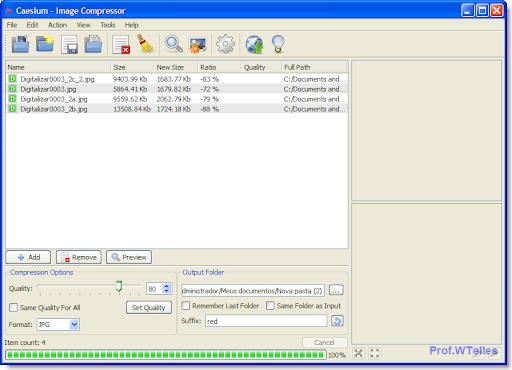Image resolution: width=512 pixels, height=370 pixels.
Task: Open Settings with the gear icon
Action: pos(226,44)
